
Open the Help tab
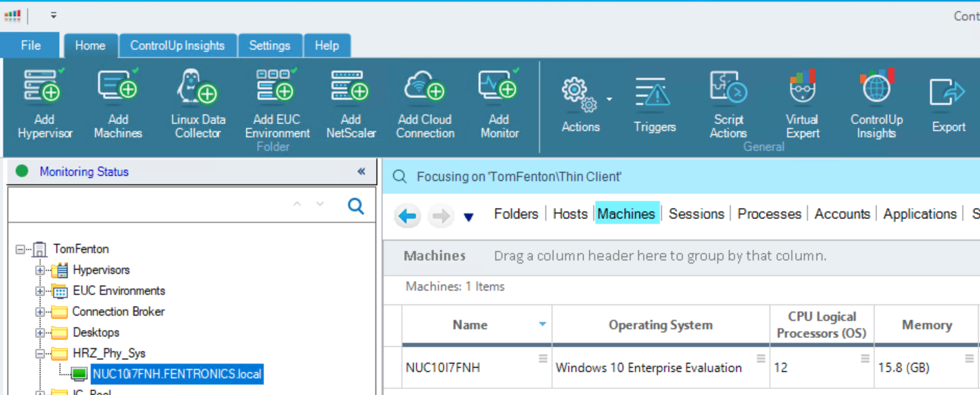[327, 45]
